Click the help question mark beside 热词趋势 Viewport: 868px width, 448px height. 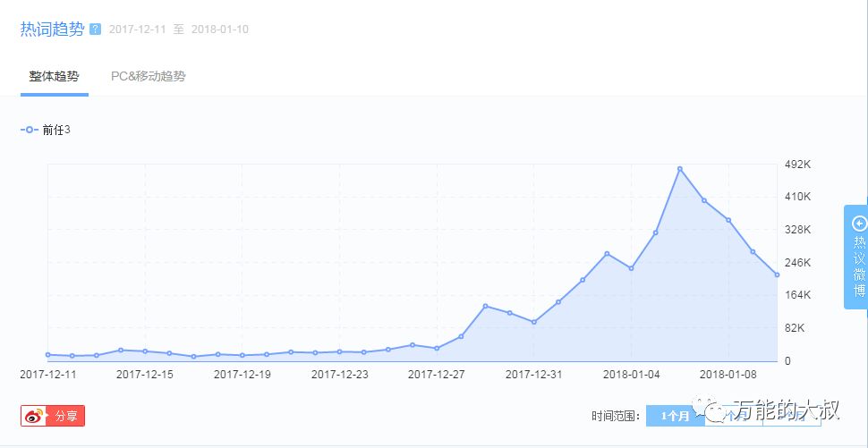(96, 30)
